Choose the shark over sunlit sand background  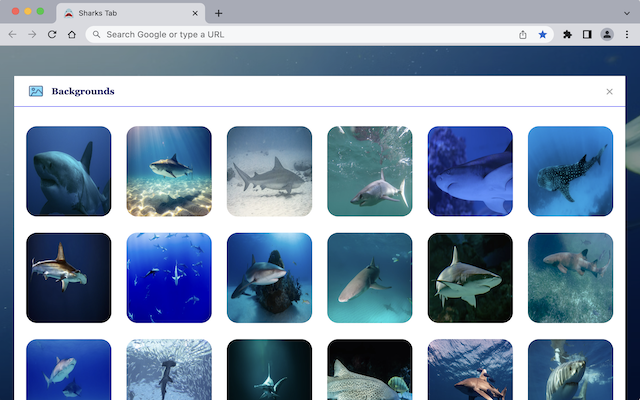[169, 171]
